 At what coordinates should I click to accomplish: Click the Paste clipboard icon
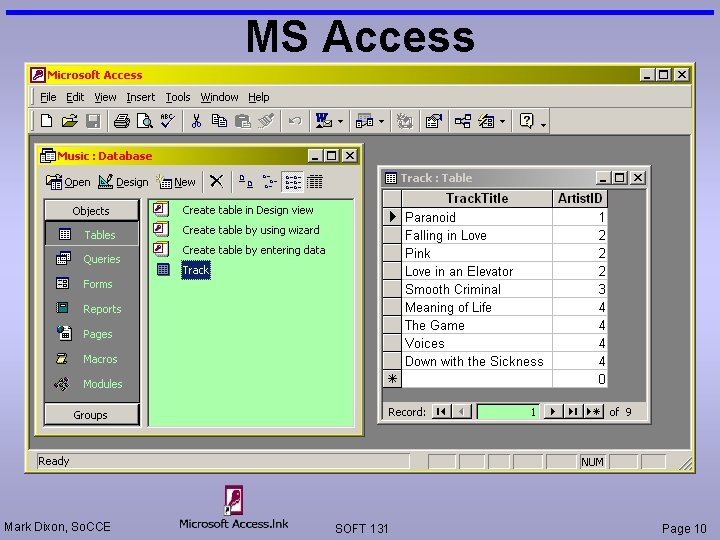[x=242, y=121]
